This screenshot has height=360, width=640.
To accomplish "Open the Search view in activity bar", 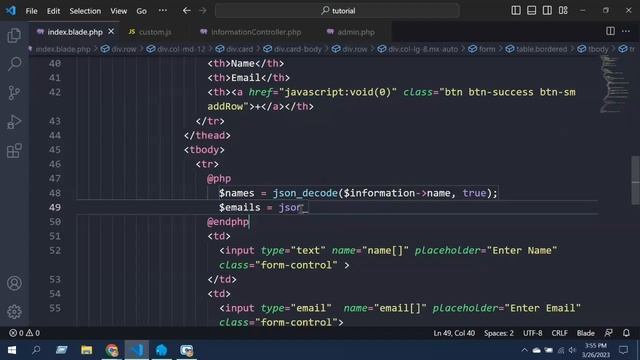I will tap(14, 63).
